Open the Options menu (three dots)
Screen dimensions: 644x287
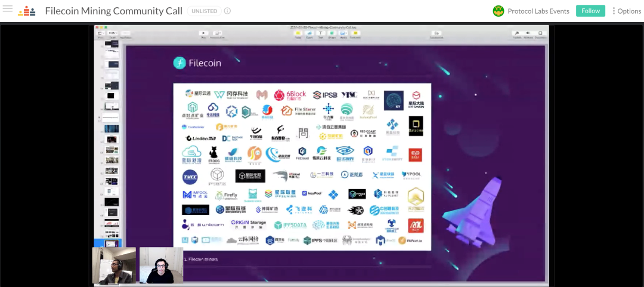pyautogui.click(x=626, y=11)
